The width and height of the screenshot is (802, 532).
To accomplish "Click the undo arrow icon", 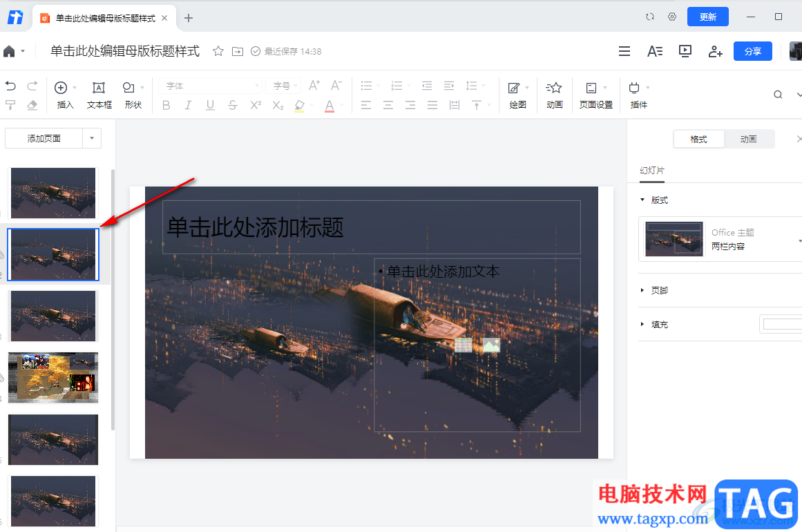I will point(10,86).
